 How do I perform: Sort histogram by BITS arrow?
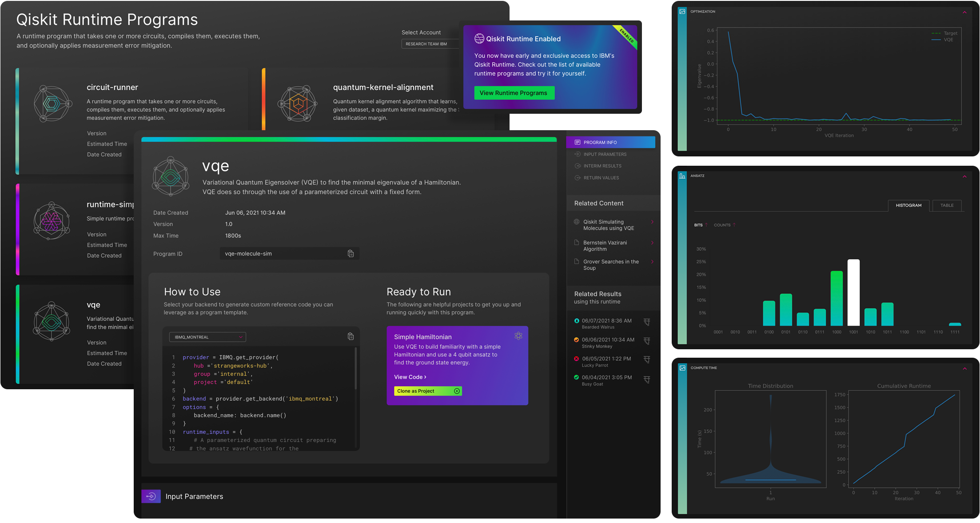coord(706,225)
